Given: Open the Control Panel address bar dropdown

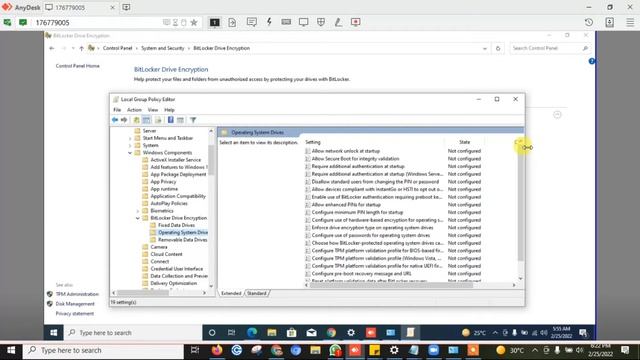Looking at the screenshot, I should 484,49.
